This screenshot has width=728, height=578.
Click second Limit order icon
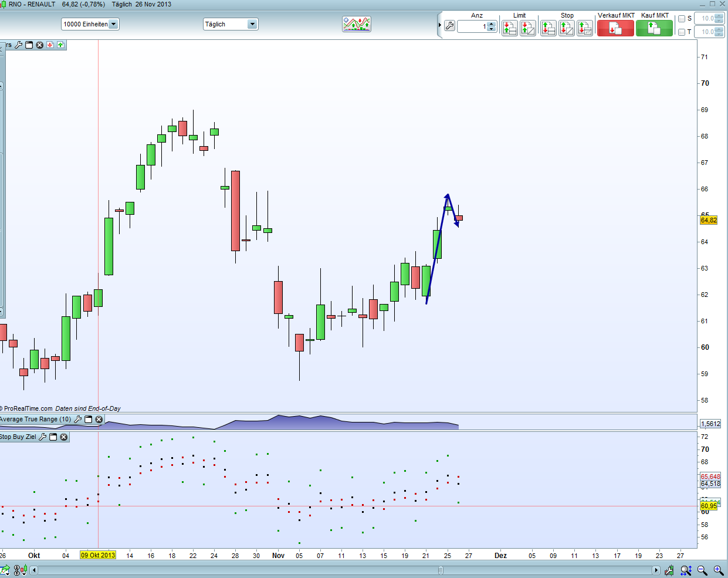(528, 28)
